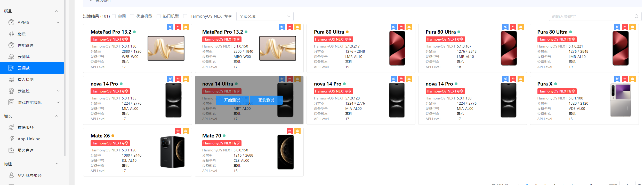Click the Mate X6 foldable image
Viewport: 644px width, 185px height.
173,152
